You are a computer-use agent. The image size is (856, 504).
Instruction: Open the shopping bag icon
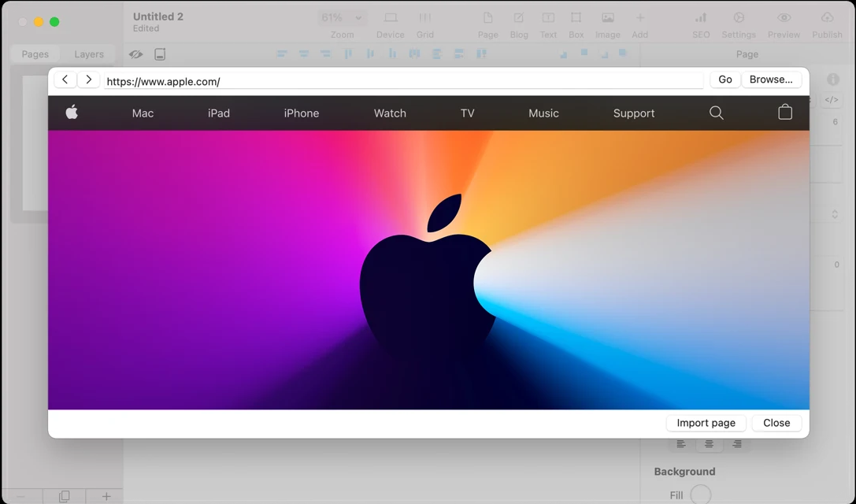(x=784, y=113)
